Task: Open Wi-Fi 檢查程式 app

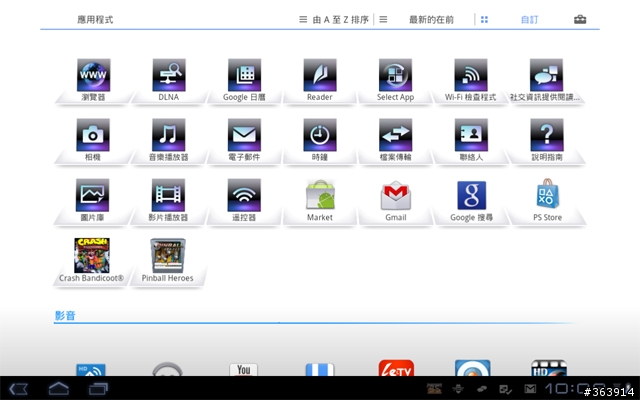Action: 471,80
